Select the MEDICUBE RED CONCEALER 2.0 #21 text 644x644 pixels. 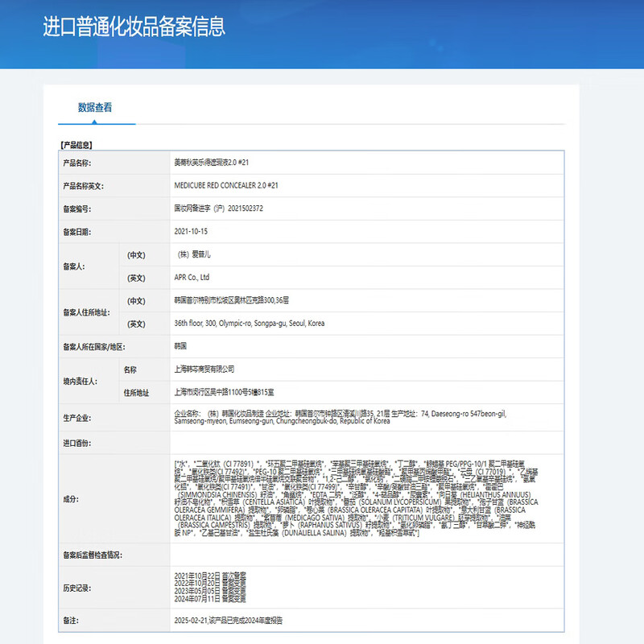pos(226,185)
